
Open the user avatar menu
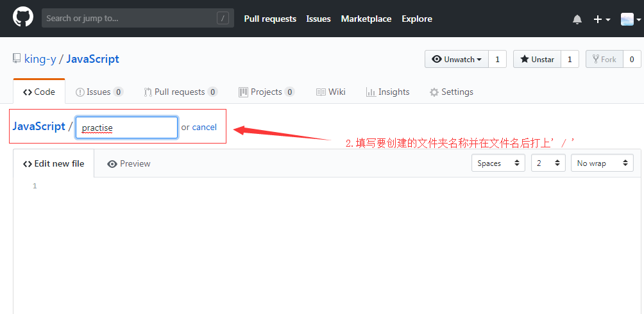(631, 19)
